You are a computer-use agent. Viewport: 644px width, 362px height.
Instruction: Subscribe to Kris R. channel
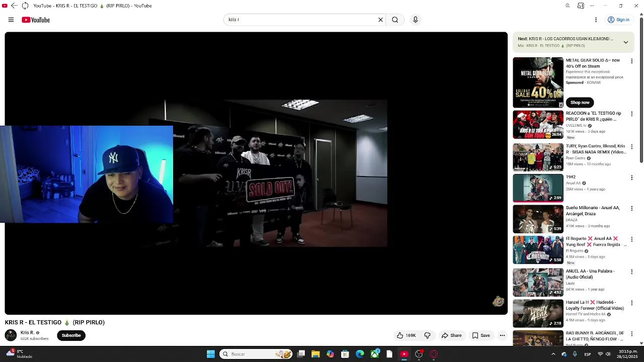tap(71, 335)
